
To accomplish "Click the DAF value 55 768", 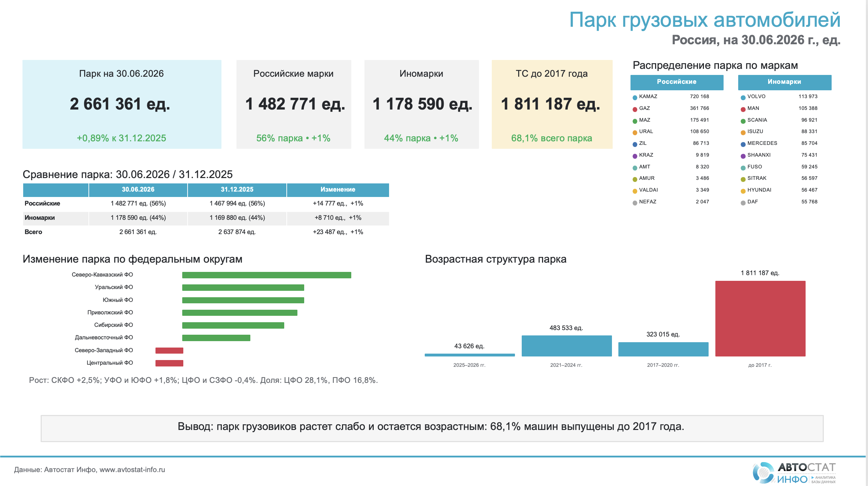I will 810,202.
